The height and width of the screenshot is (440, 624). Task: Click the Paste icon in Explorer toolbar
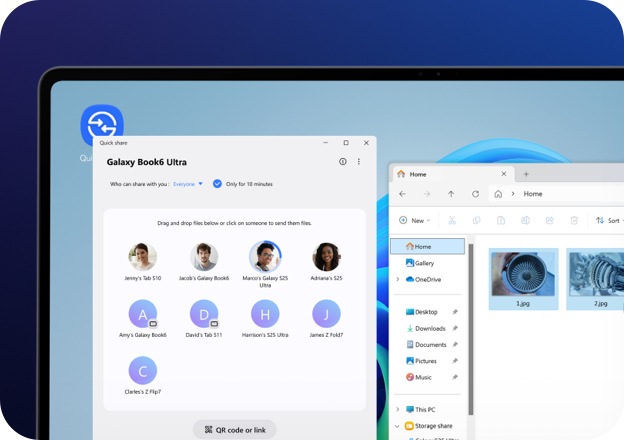pyautogui.click(x=501, y=220)
